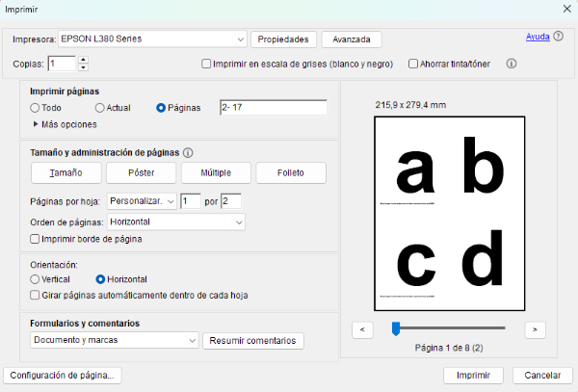
Task: Click info icon next to Ahorrar tinta/tóner
Action: pos(512,65)
